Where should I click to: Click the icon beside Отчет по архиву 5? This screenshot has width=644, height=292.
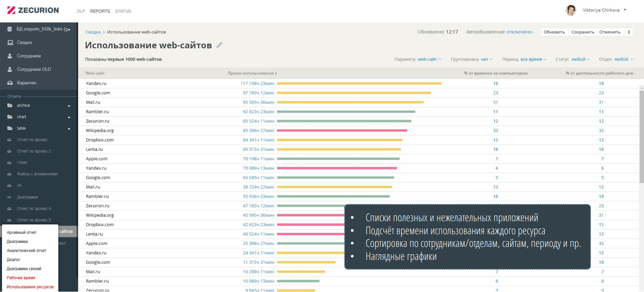(x=9, y=220)
